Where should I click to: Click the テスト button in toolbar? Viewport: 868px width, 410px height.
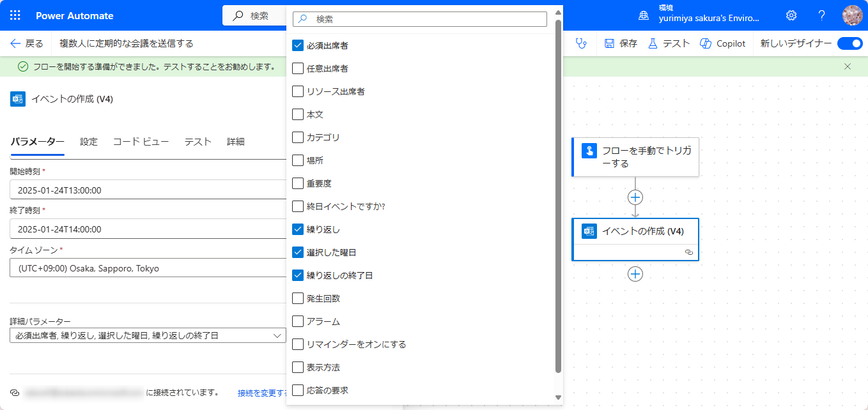669,43
